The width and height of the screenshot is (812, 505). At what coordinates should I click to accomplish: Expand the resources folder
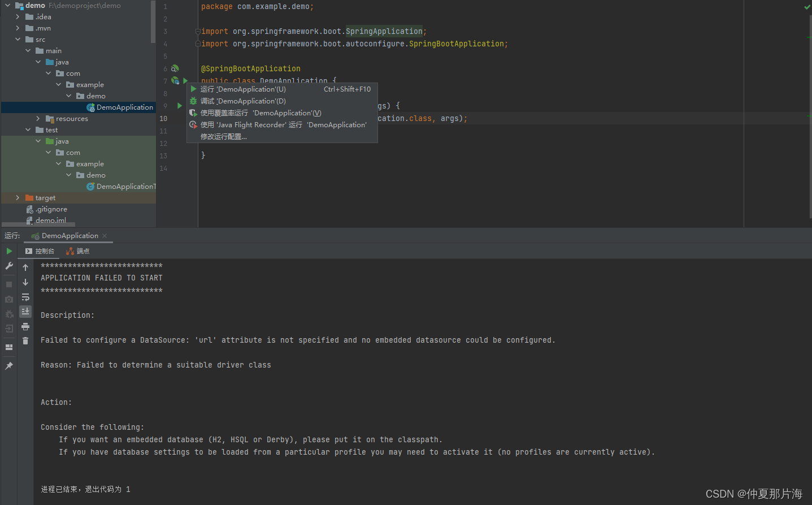[x=38, y=119]
